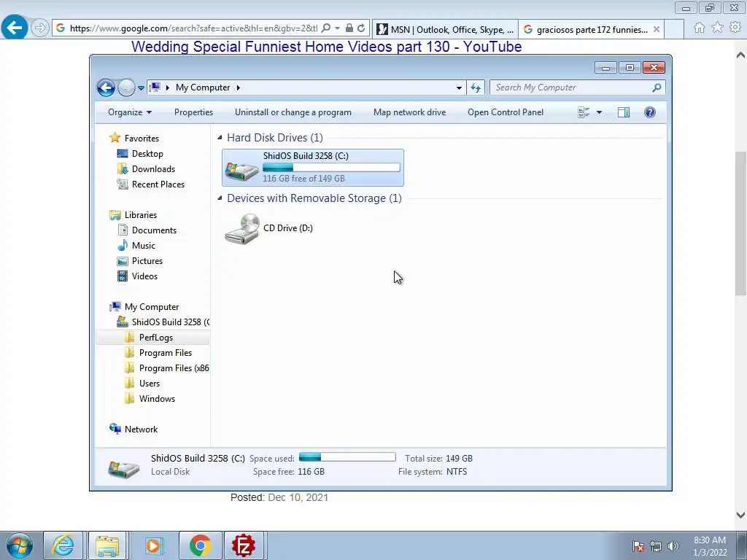Open the recent locations dropdown next to the nav arrows
Viewport: 747px width, 560px height.
pos(141,87)
